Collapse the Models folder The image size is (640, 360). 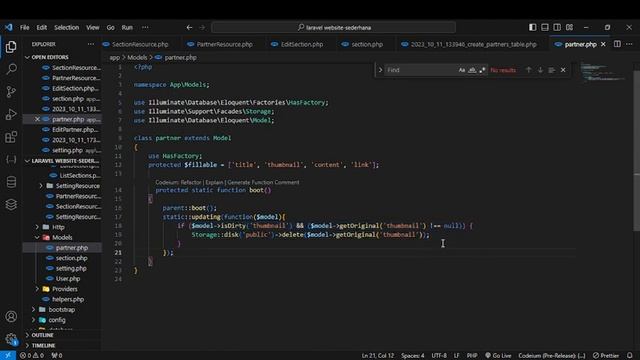(37, 237)
